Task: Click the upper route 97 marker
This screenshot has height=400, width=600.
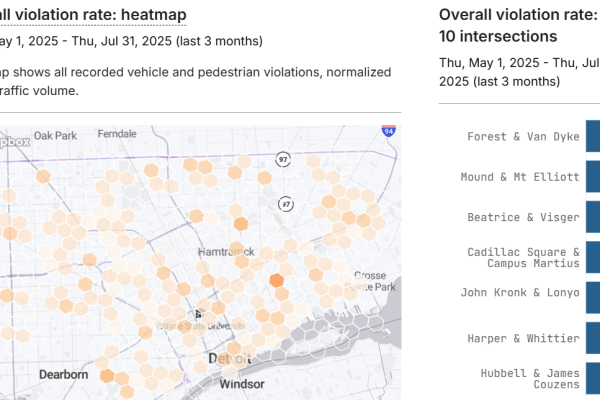Action: click(x=283, y=160)
